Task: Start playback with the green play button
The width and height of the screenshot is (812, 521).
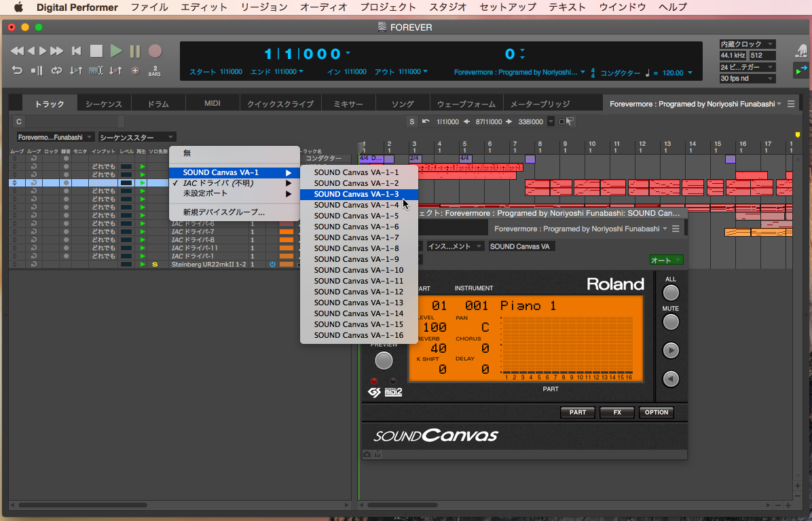Action: (116, 51)
